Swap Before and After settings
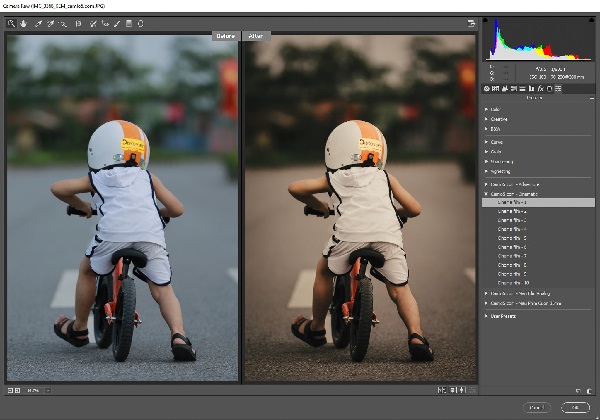The height and width of the screenshot is (420, 600). [453, 390]
